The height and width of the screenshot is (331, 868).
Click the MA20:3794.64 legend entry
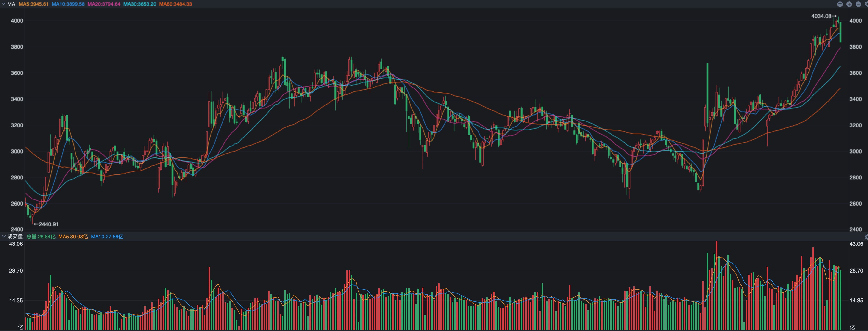[x=104, y=4]
